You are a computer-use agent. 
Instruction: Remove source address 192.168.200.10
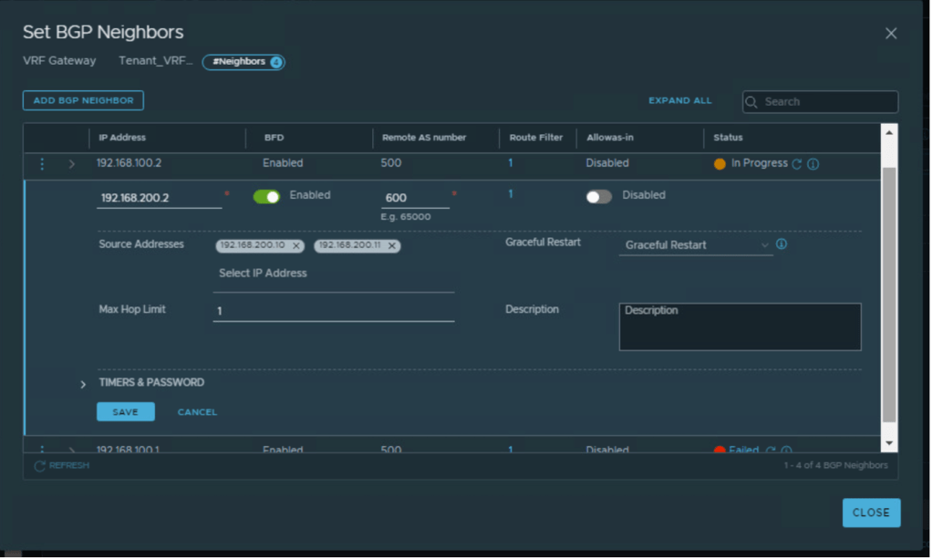[x=296, y=246]
